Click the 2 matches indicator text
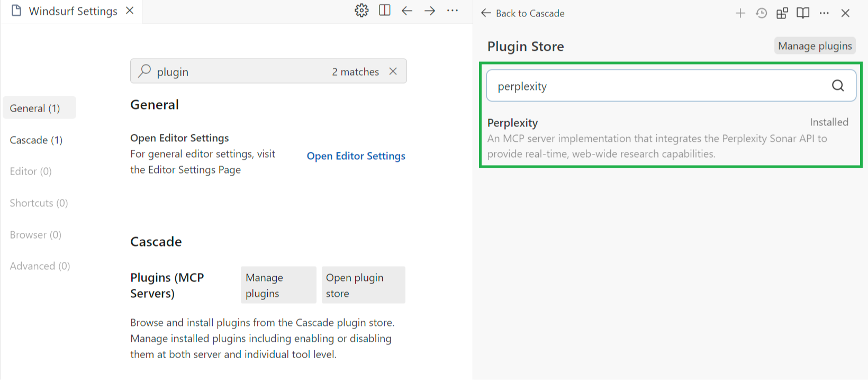 (x=356, y=72)
